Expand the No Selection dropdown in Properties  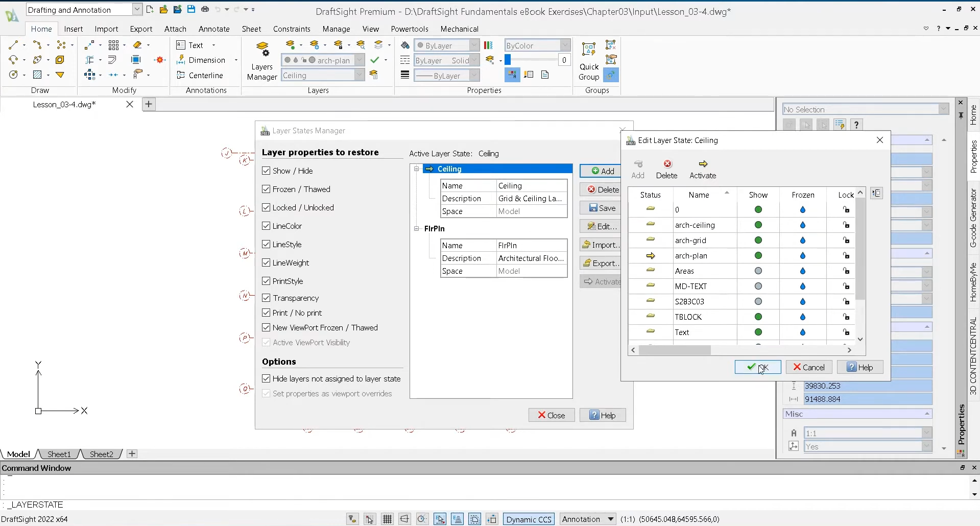[943, 109]
